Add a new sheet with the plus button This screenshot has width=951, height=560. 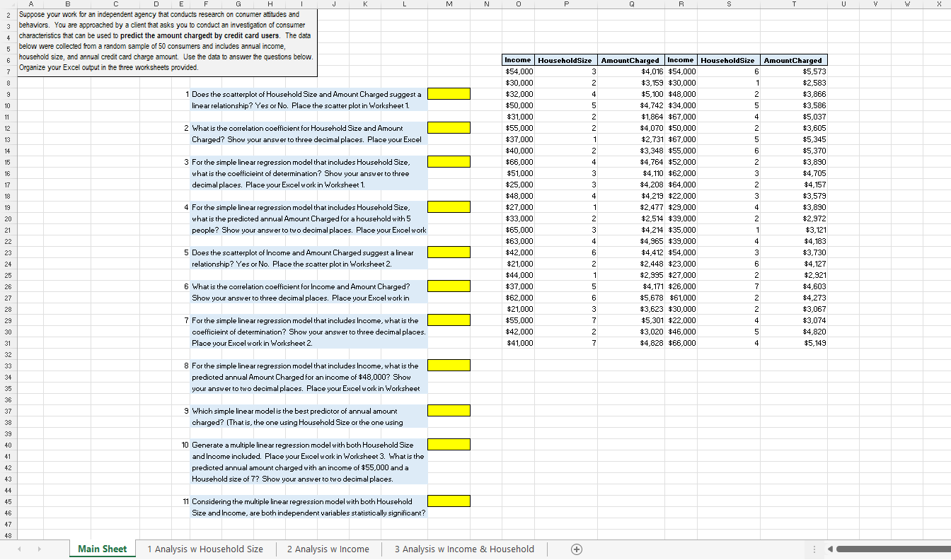(x=577, y=549)
